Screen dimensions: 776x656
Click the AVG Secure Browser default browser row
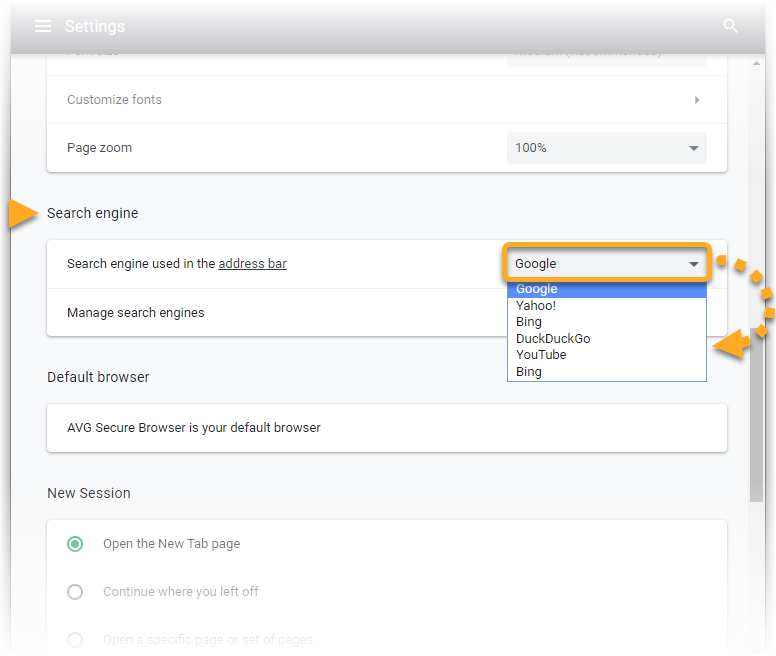[387, 428]
